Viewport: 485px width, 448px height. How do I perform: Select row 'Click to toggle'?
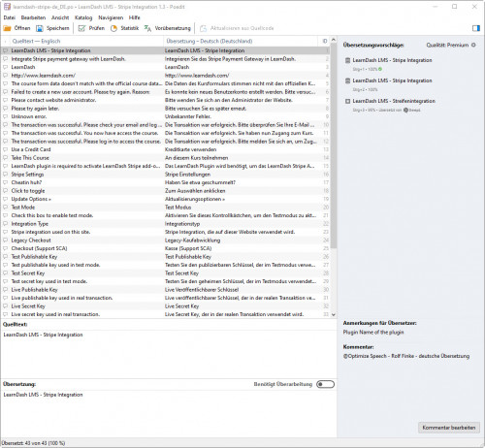(166, 191)
